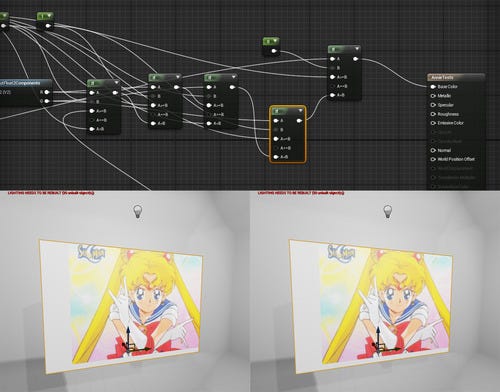
Task: Click the A>B pin on the orange-selected If node
Action: 276,139
